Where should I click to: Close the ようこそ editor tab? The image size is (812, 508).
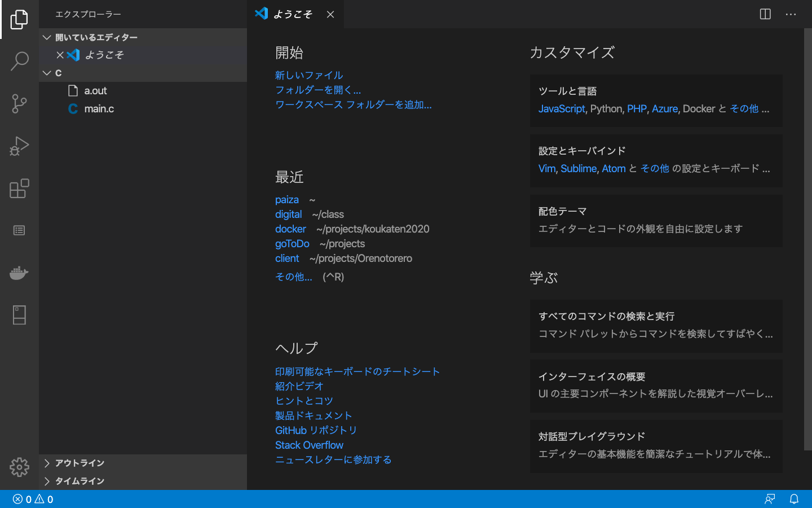click(x=330, y=14)
